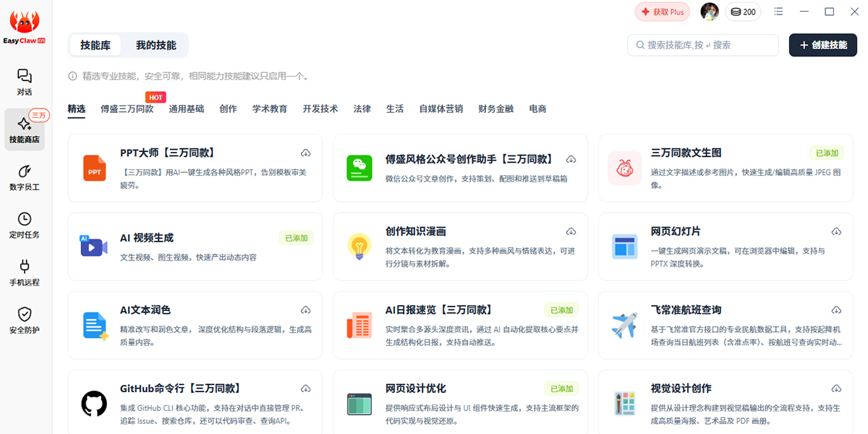Image resolution: width=868 pixels, height=434 pixels.
Task: Click the info icon beside 精选专业技能 hint
Action: (72, 76)
